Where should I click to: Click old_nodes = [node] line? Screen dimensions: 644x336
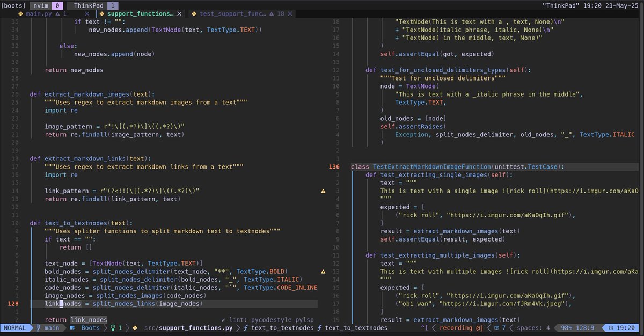[x=413, y=119]
